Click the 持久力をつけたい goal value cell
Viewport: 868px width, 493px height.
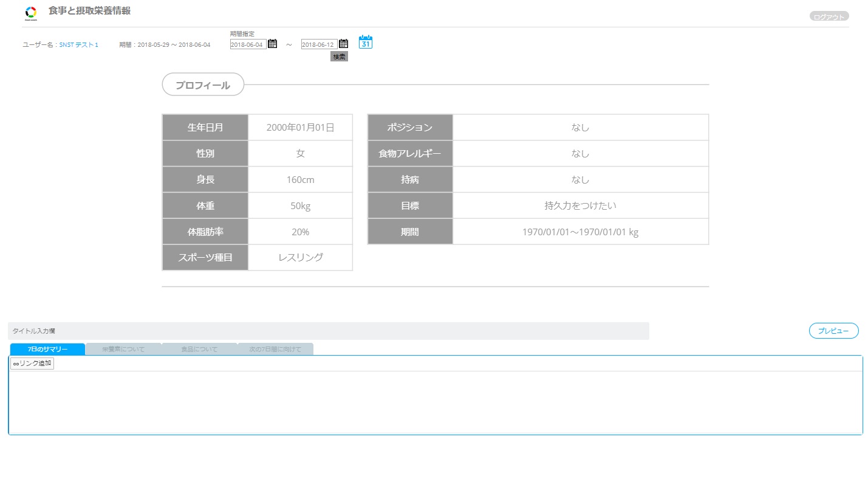[x=580, y=205]
